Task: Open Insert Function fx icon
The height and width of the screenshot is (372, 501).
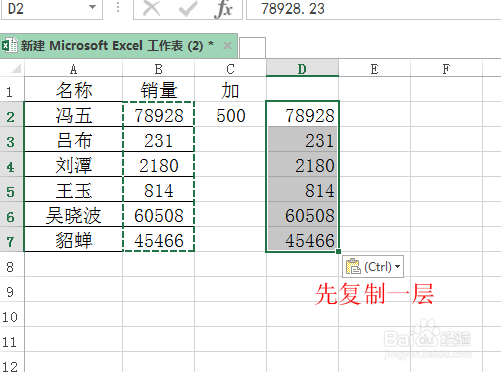Action: pyautogui.click(x=223, y=8)
